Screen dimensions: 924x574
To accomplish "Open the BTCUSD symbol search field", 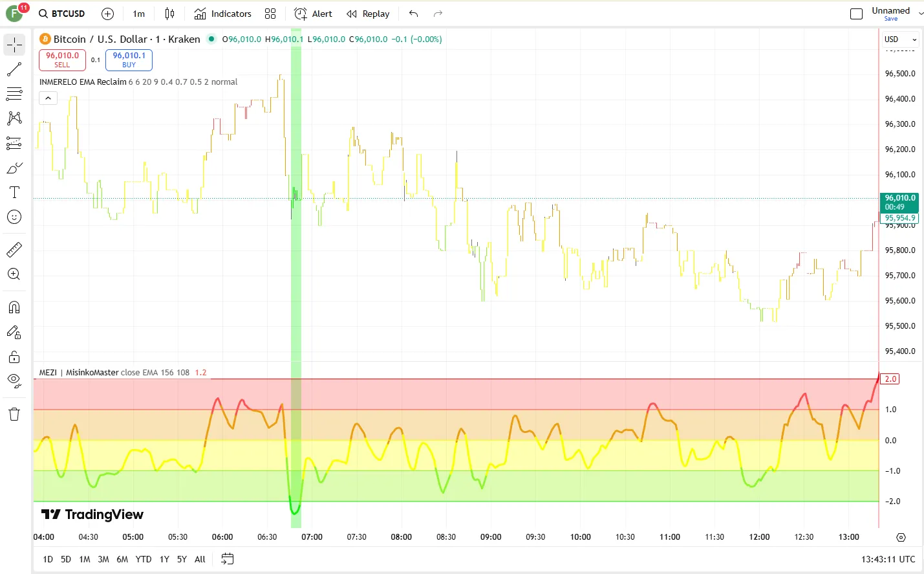I will 62,14.
